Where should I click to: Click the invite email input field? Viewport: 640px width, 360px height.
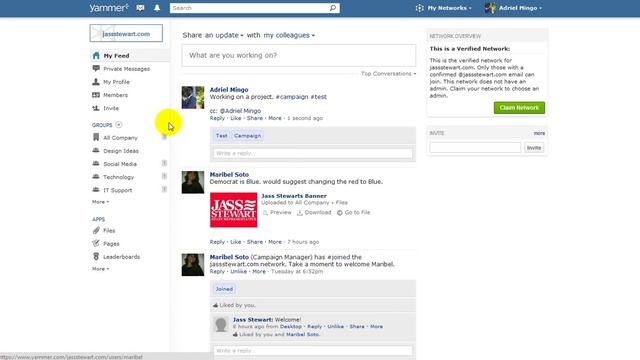pyautogui.click(x=475, y=148)
